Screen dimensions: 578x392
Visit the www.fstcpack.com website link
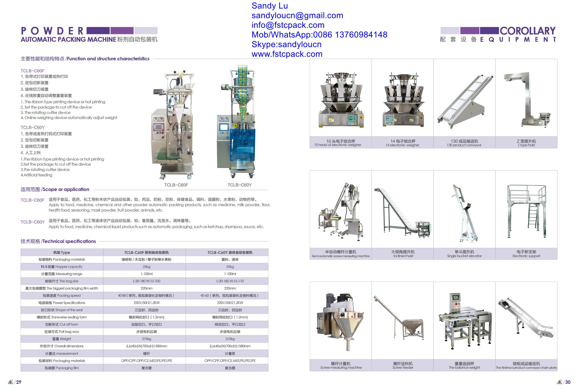click(287, 54)
